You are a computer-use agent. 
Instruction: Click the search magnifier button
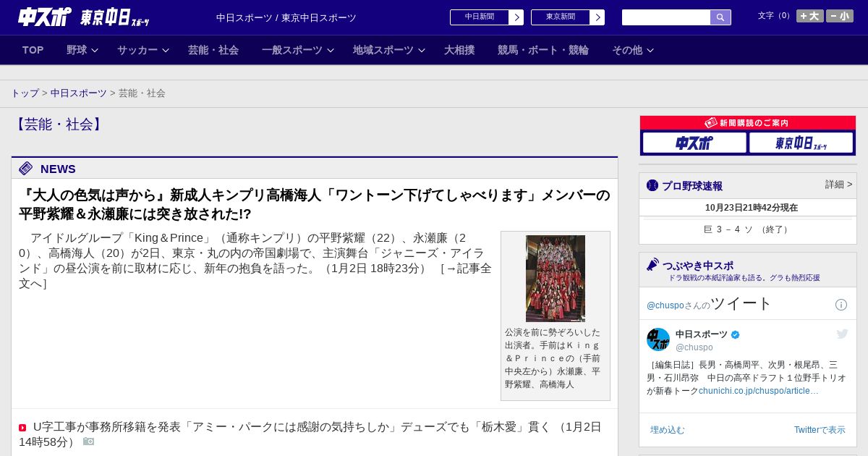[x=720, y=17]
